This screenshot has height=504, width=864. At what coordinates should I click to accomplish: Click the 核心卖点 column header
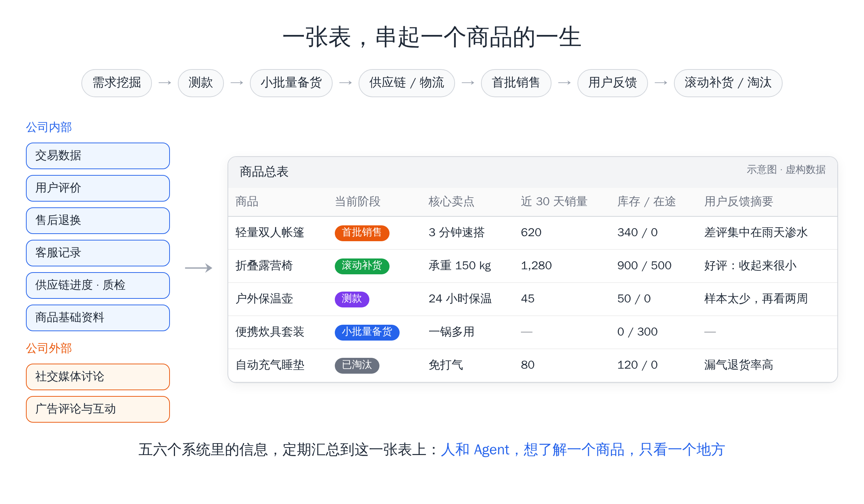click(451, 202)
